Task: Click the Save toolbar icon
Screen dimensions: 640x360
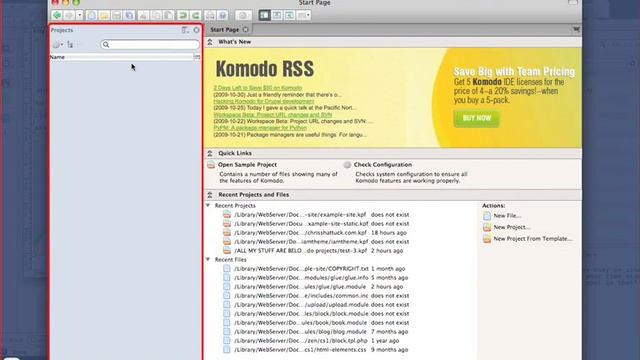Action: [x=117, y=16]
